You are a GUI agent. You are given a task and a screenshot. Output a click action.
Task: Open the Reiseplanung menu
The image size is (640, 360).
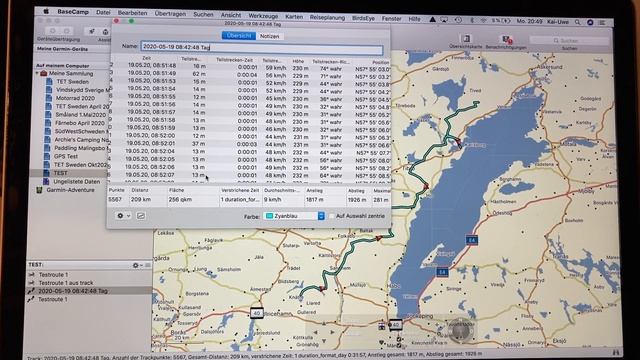click(x=327, y=18)
